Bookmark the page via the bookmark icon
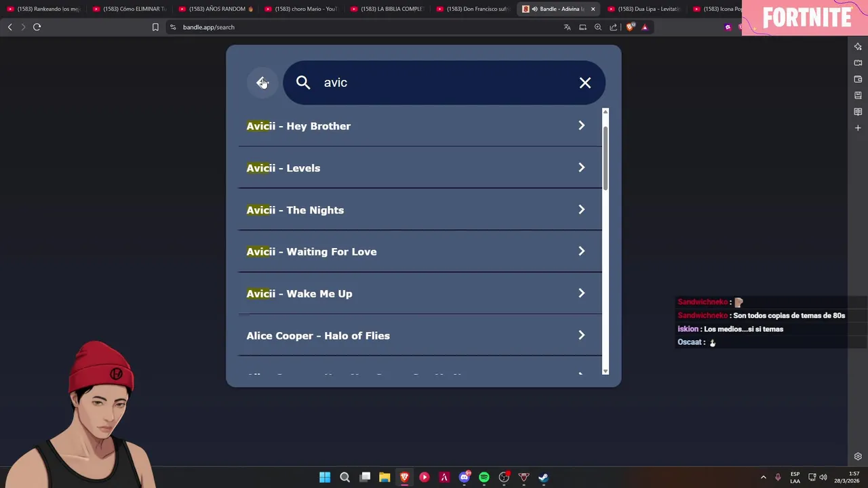Screen dimensions: 868x488 coord(155,27)
